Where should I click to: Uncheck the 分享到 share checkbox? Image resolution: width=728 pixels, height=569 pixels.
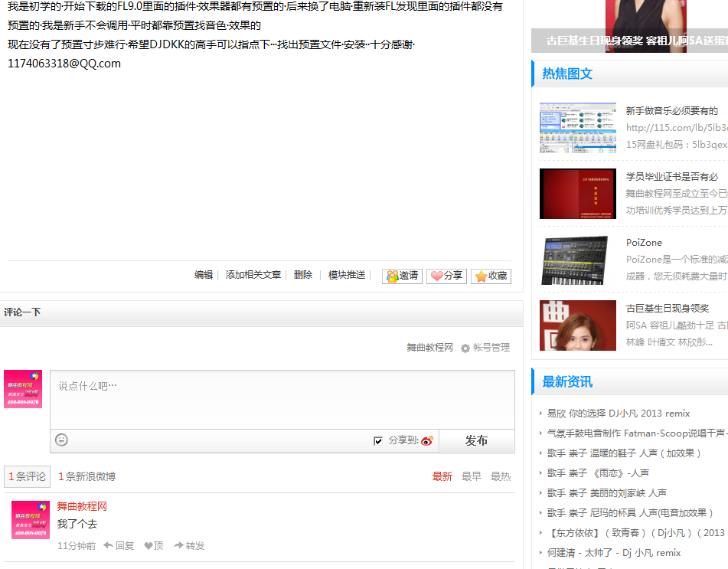(377, 440)
